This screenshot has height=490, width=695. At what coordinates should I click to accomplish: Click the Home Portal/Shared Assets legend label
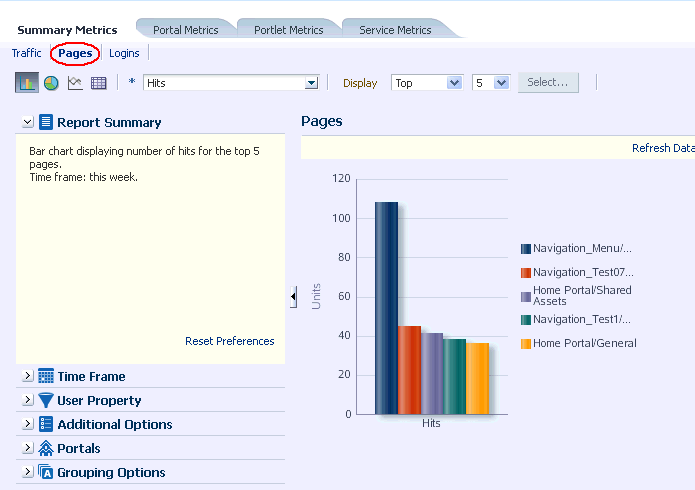582,296
